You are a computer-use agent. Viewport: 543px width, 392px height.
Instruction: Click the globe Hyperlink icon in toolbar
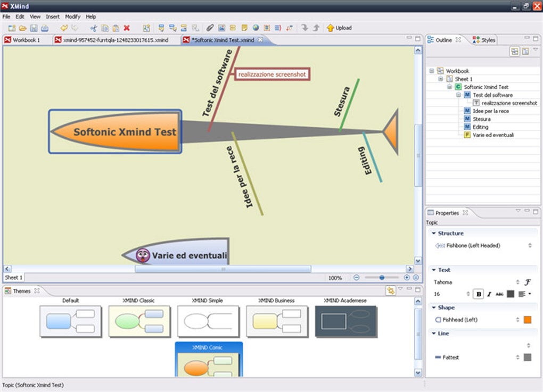tap(256, 28)
